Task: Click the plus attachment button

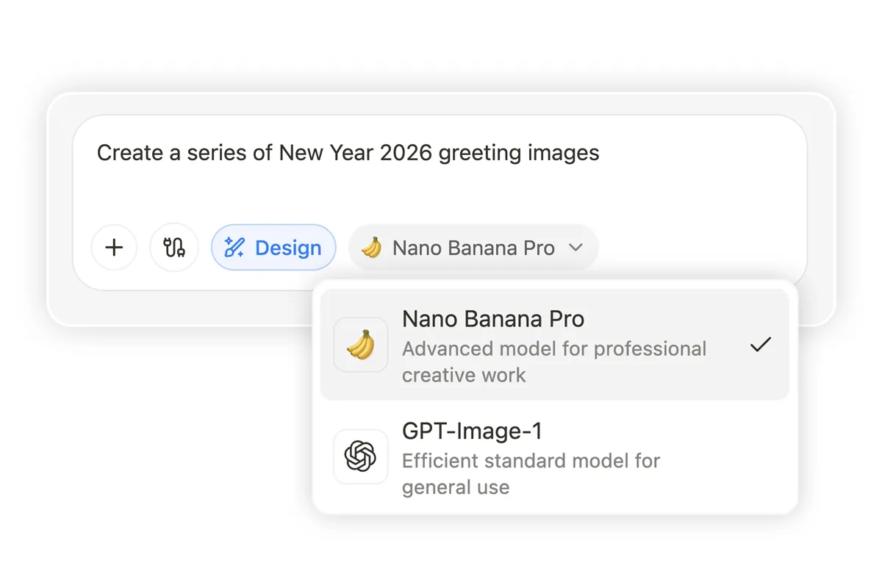Action: point(114,248)
